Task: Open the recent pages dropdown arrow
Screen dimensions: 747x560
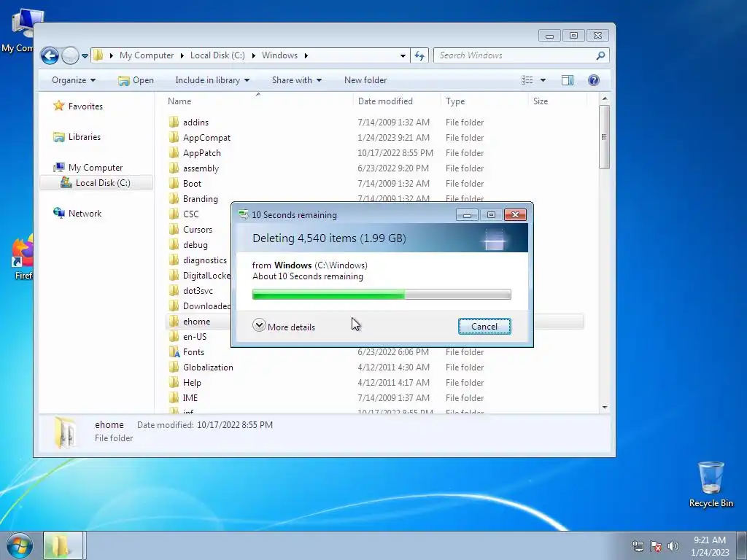Action: point(85,55)
